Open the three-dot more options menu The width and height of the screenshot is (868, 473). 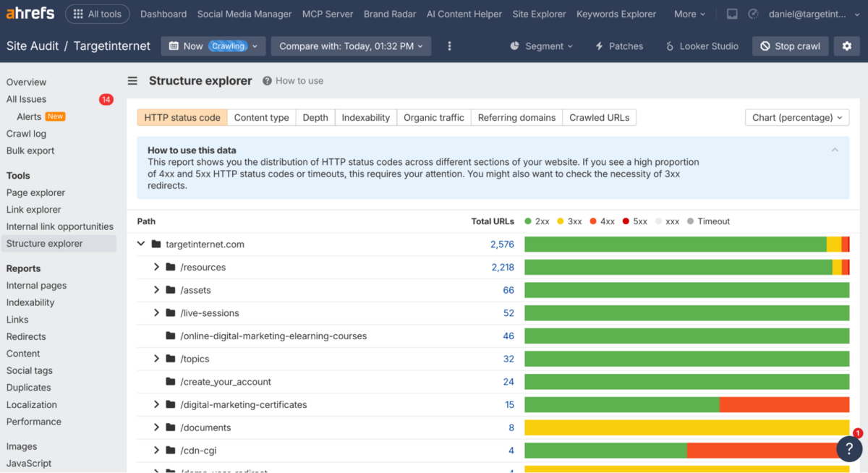pyautogui.click(x=449, y=46)
